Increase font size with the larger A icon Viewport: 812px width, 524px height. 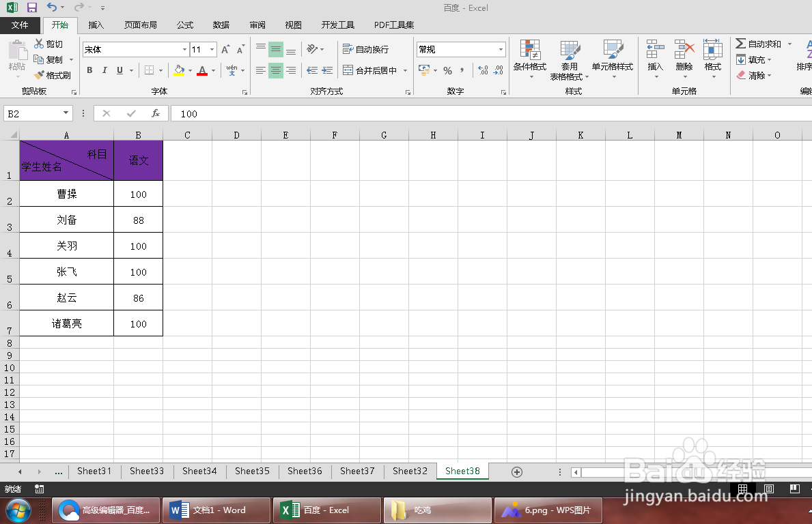point(225,50)
